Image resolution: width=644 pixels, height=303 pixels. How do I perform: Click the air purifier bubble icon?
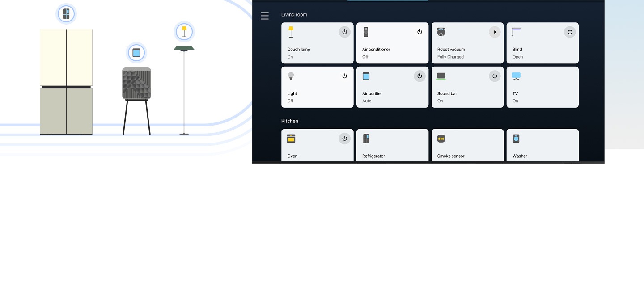(x=136, y=53)
